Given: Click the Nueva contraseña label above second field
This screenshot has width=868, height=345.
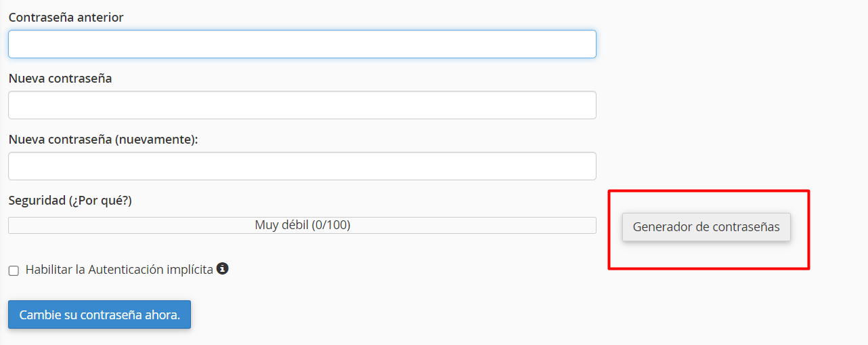Looking at the screenshot, I should [60, 79].
